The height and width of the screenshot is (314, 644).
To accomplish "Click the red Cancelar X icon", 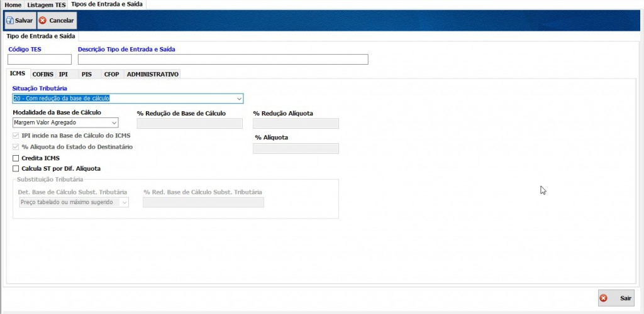I will 43,21.
